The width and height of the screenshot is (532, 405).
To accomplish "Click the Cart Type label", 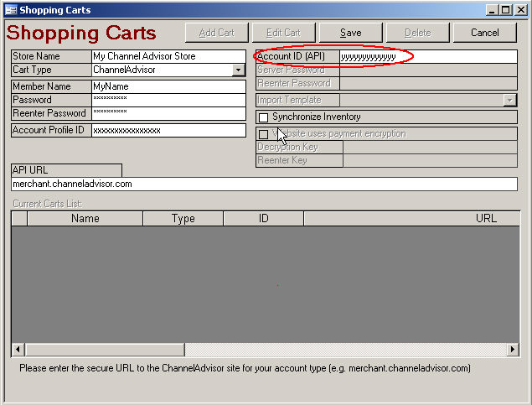I will (32, 70).
